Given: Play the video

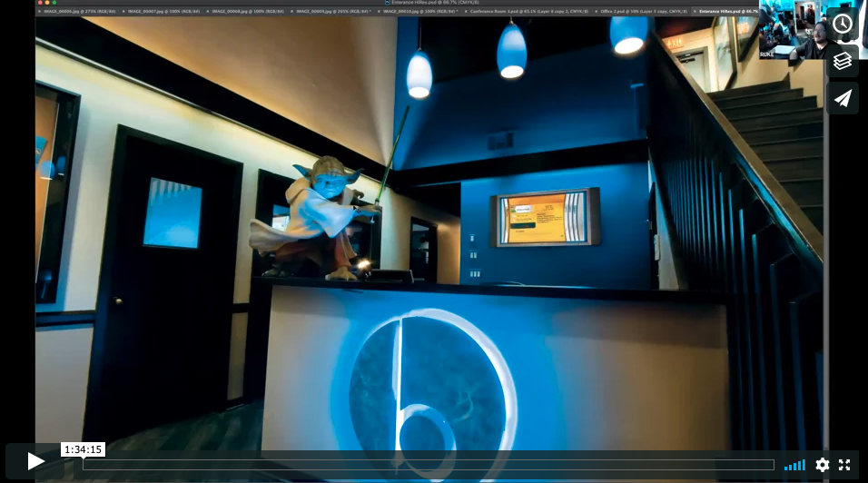Looking at the screenshot, I should 35,461.
